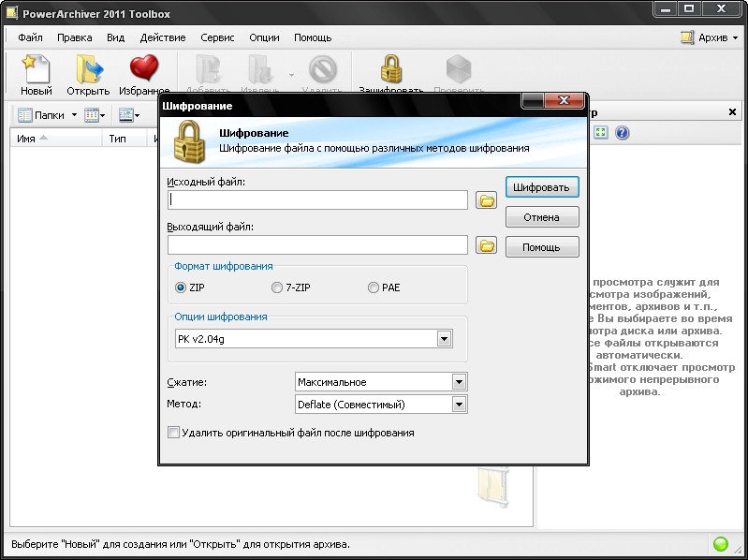
Task: Click the source file input field
Action: click(317, 200)
